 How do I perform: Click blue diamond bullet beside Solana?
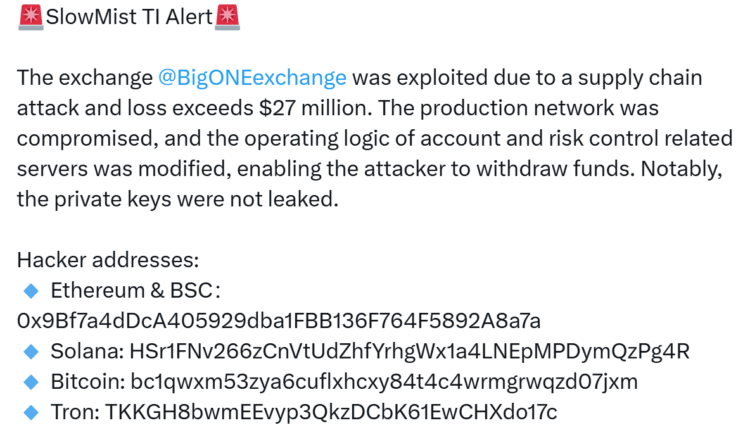(x=30, y=351)
